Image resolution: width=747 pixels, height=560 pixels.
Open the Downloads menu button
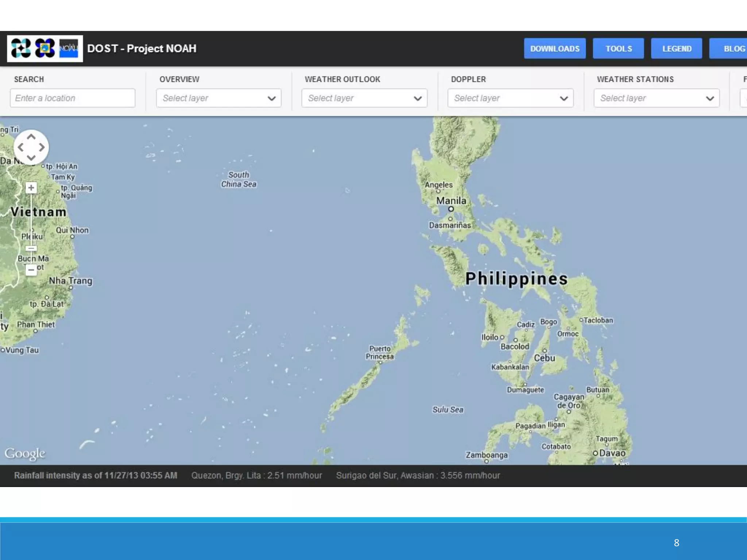tap(554, 48)
